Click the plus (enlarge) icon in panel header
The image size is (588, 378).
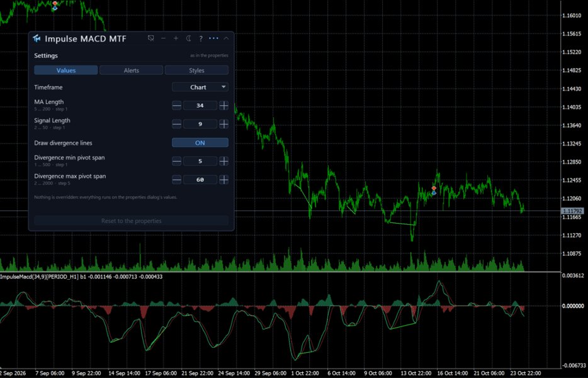pos(176,38)
